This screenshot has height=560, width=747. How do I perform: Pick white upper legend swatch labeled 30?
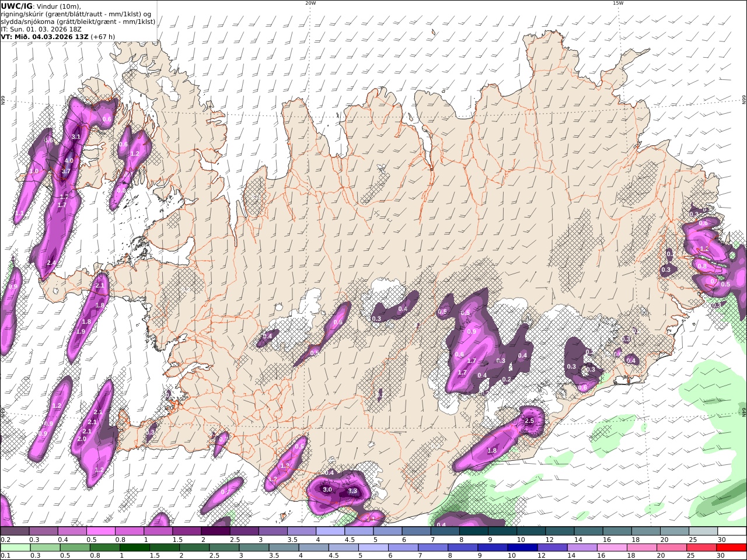point(732,531)
